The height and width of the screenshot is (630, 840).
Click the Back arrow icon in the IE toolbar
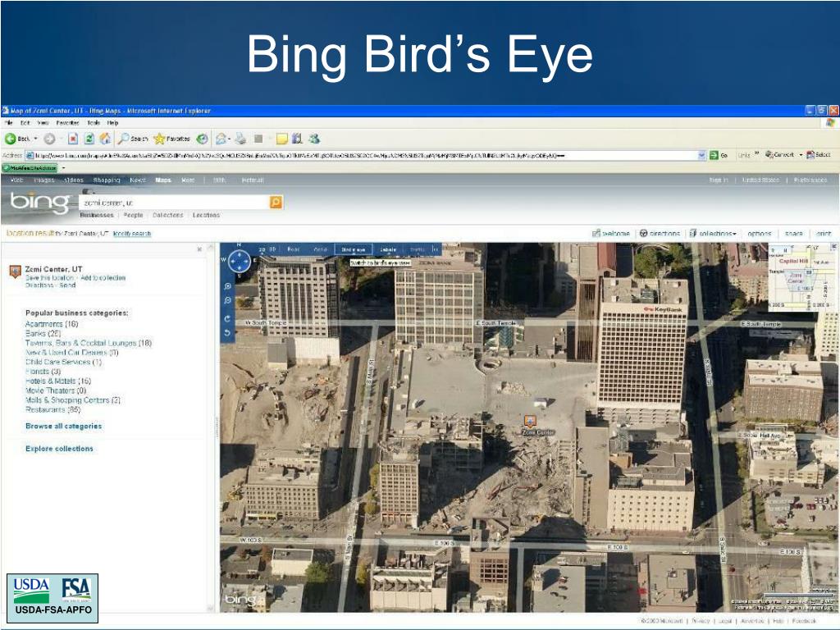tap(10, 139)
